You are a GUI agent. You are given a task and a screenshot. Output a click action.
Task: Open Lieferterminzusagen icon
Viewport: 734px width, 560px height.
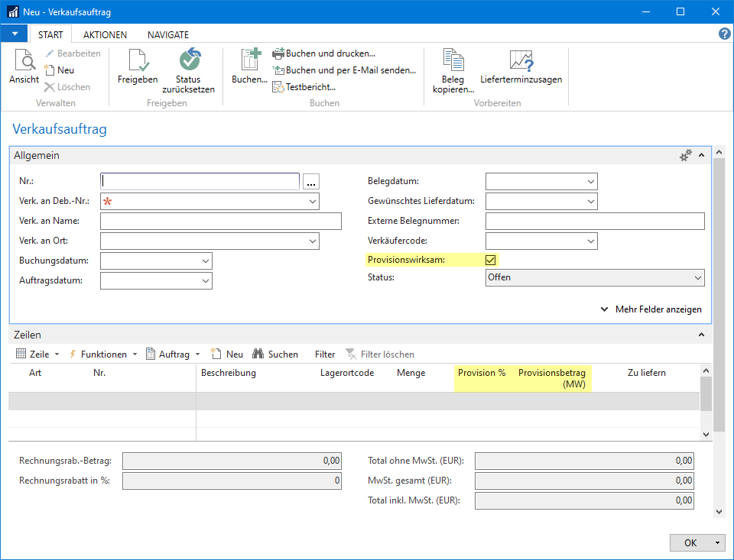pos(521,60)
